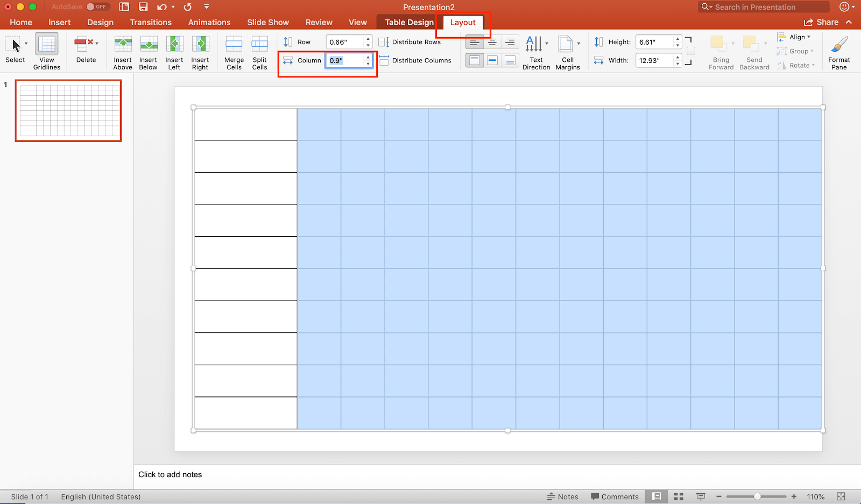Toggle View Gridlines on or off
This screenshot has height=504, width=861.
point(46,51)
